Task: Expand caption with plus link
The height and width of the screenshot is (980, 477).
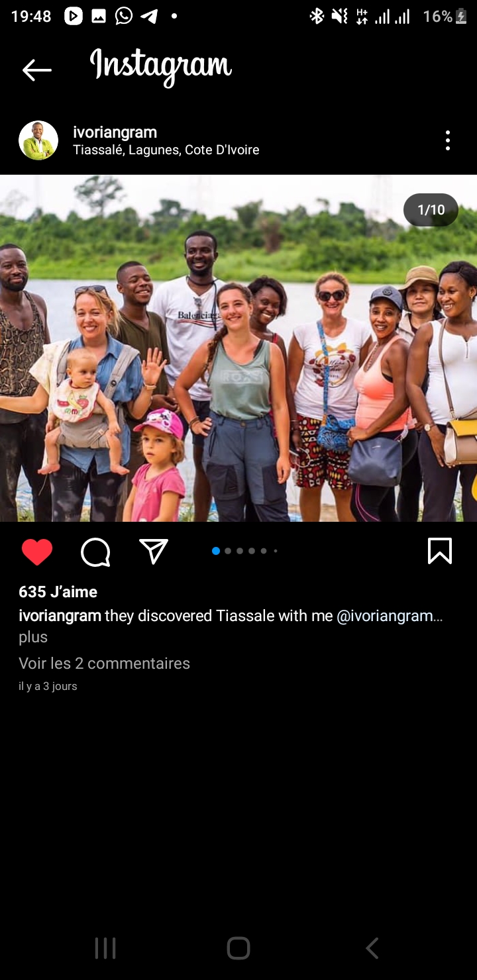Action: [33, 637]
